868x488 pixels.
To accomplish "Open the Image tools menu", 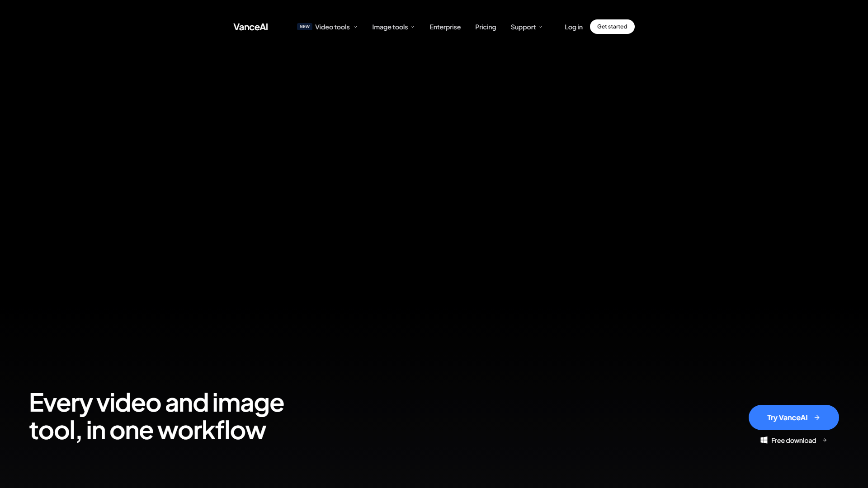I will click(390, 27).
